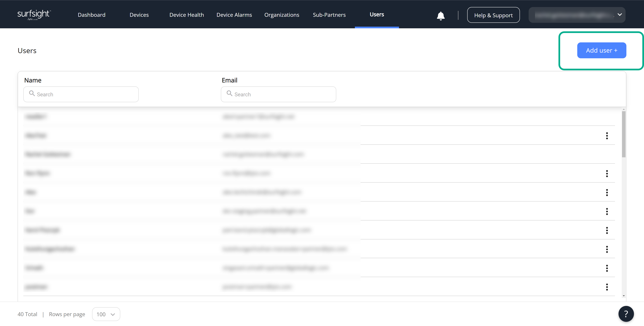Focus the Email search field
Image resolution: width=644 pixels, height=326 pixels.
click(278, 94)
